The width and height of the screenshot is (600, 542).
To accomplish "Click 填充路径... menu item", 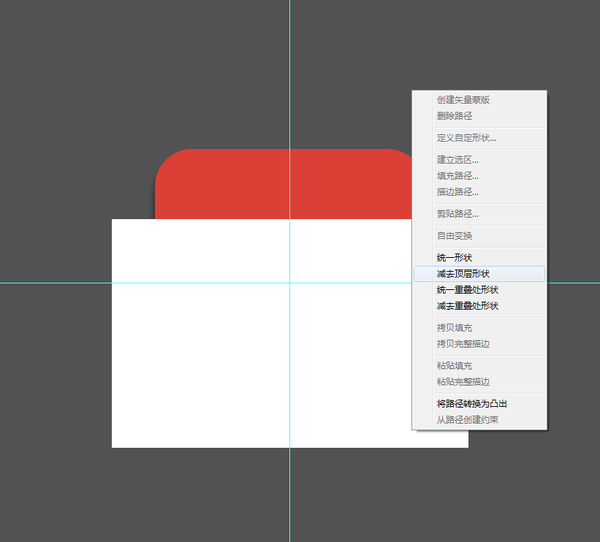I will 458,176.
